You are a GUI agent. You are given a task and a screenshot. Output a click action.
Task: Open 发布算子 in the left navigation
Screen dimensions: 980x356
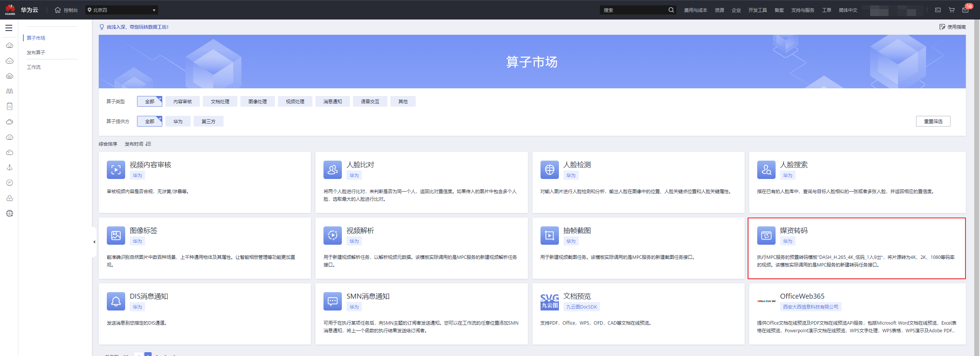pyautogui.click(x=36, y=52)
